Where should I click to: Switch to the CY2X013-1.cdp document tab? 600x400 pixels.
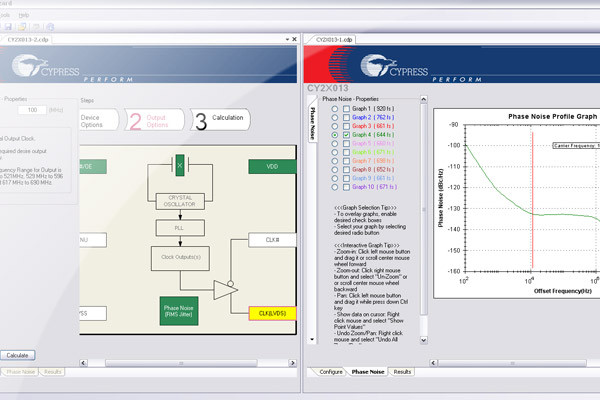334,39
